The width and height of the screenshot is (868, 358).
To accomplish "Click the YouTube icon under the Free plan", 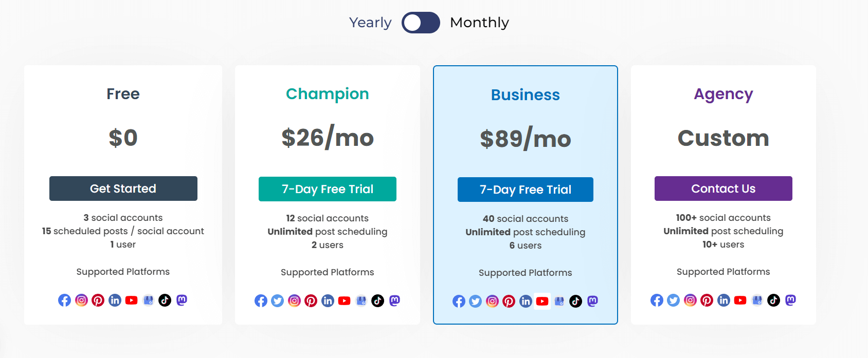I will point(132,300).
